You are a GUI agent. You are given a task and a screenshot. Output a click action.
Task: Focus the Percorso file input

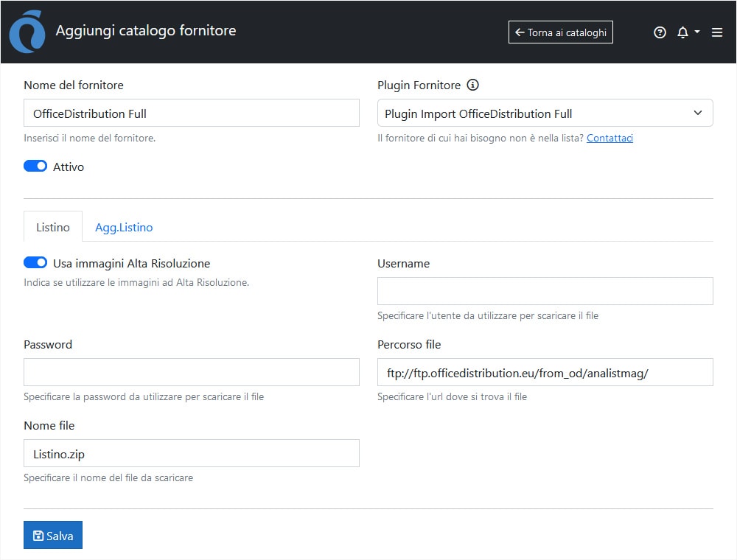click(545, 372)
